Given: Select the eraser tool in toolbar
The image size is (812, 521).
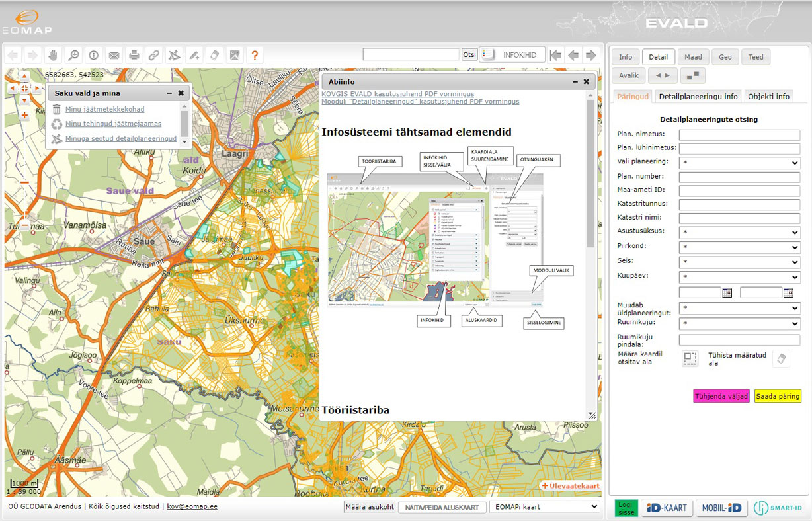Looking at the screenshot, I should click(214, 55).
